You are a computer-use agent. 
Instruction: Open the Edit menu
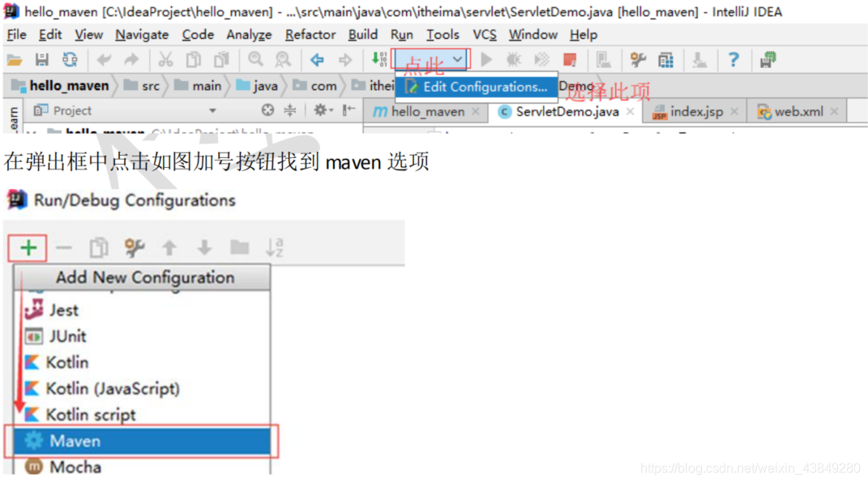(x=49, y=35)
